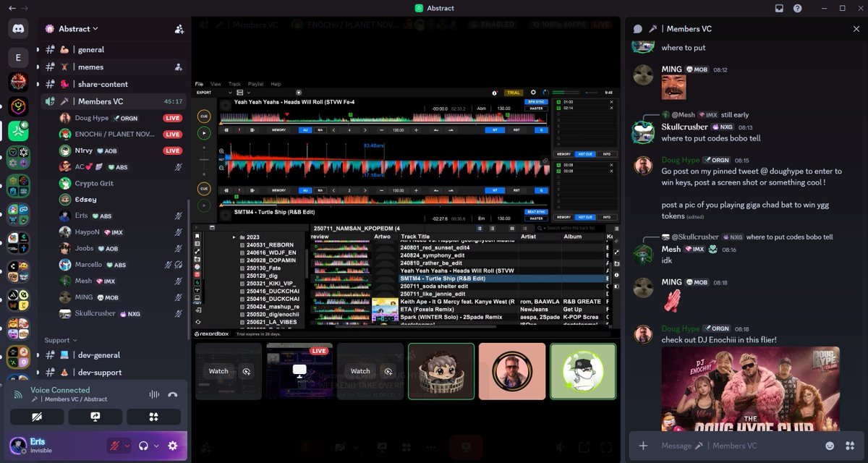Open the red round server icon

[x=18, y=82]
